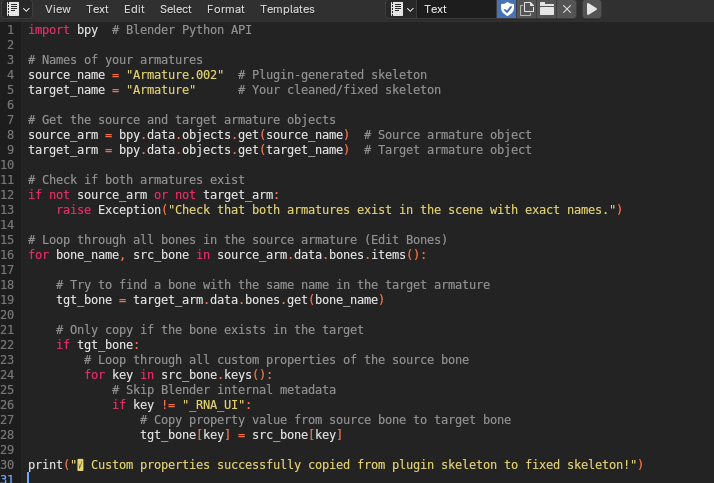This screenshot has width=714, height=483.
Task: Click the comment "# Try to find a bone with the same name"
Action: pyautogui.click(x=273, y=285)
